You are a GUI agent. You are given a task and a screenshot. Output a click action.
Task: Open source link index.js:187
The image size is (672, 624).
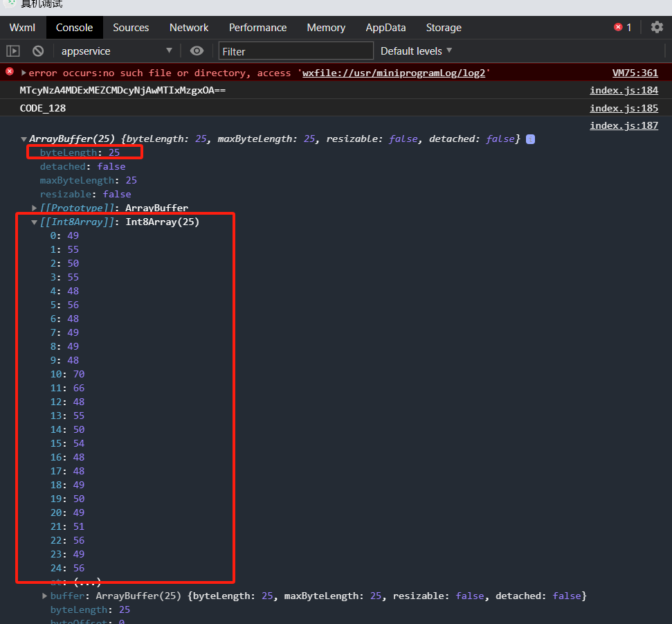tap(624, 125)
